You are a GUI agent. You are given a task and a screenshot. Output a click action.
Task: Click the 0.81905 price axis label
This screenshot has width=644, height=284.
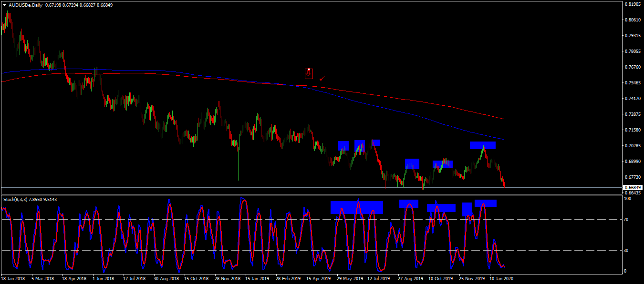[632, 4]
